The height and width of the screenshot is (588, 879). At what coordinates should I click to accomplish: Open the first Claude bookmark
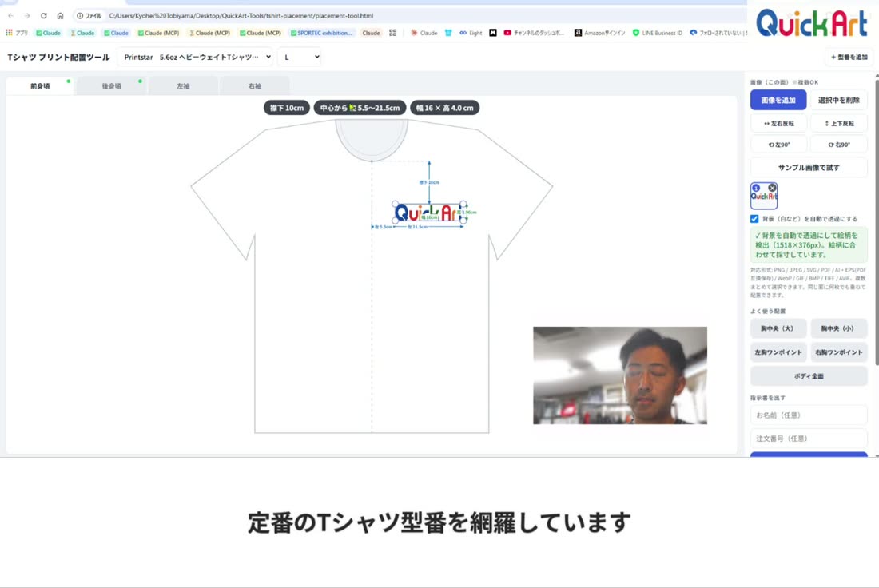(48, 33)
